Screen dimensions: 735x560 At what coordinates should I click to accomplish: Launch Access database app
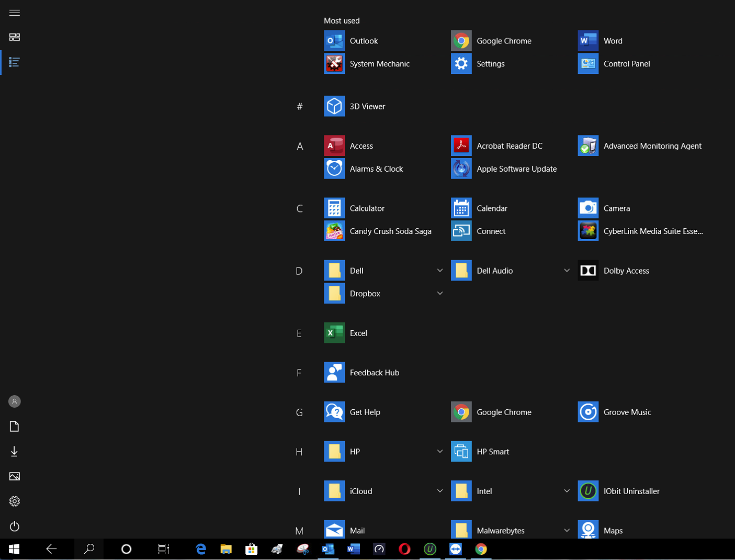click(x=383, y=146)
